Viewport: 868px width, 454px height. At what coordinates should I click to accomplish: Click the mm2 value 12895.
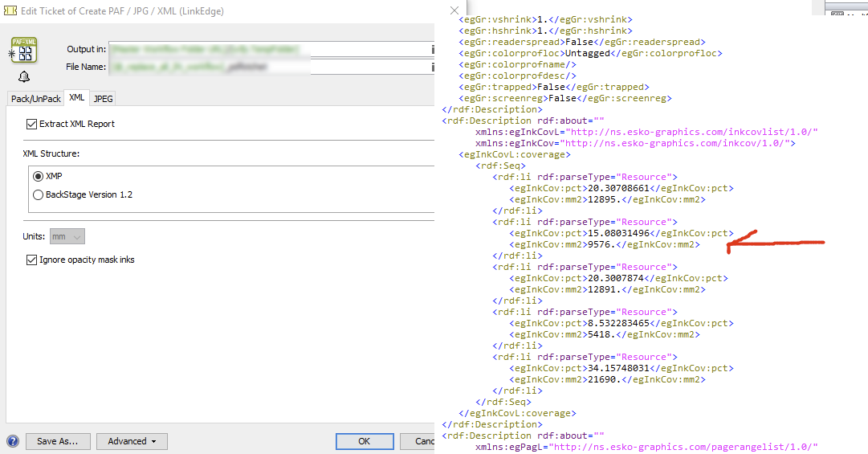pos(605,199)
